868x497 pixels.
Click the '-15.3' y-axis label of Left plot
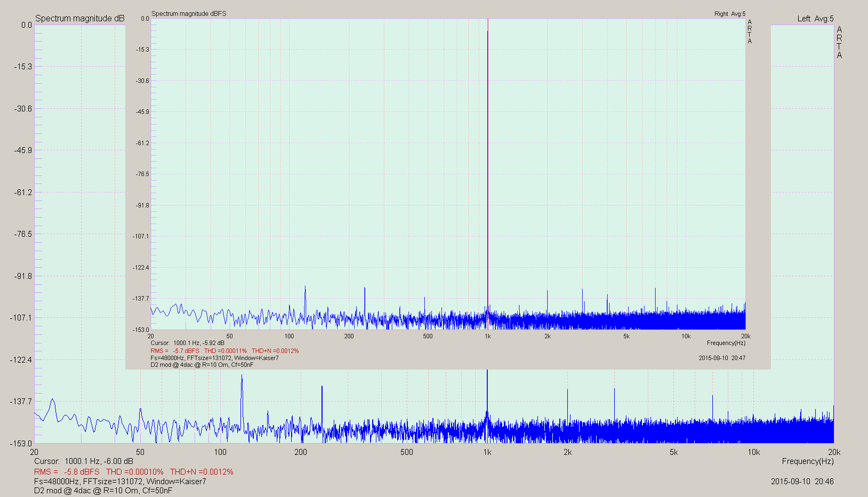tap(23, 67)
